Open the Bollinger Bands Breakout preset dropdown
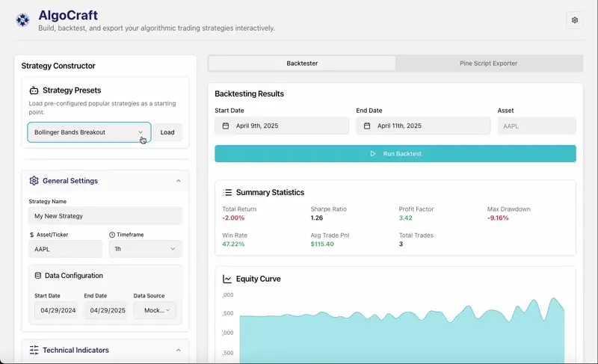598x364 pixels. click(x=89, y=132)
